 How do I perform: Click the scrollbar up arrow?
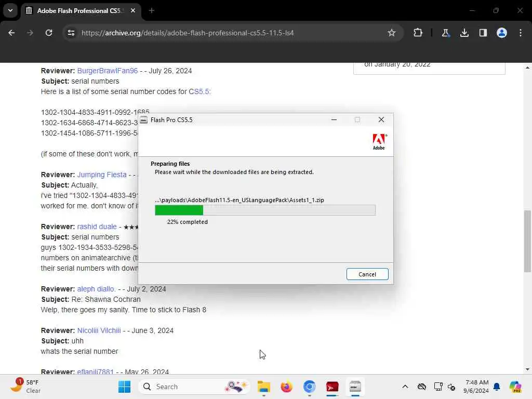click(527, 68)
